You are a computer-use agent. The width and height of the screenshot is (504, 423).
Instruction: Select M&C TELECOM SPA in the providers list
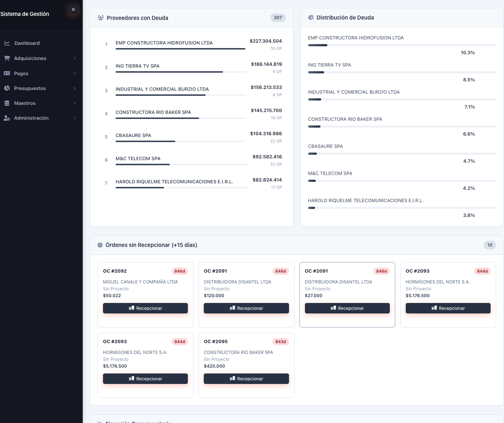point(138,158)
